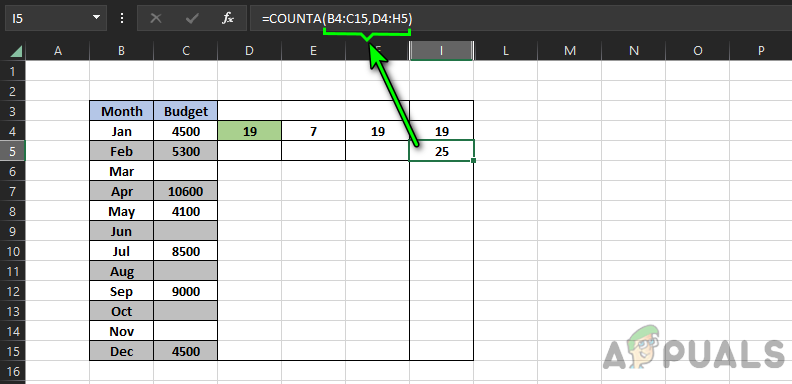This screenshot has width=792, height=384.
Task: Select column O header
Action: click(x=698, y=51)
